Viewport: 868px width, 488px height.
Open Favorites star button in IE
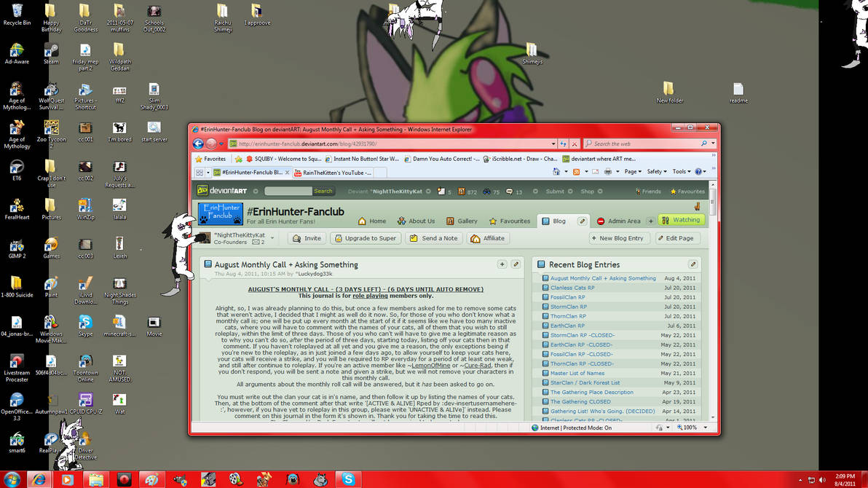210,159
